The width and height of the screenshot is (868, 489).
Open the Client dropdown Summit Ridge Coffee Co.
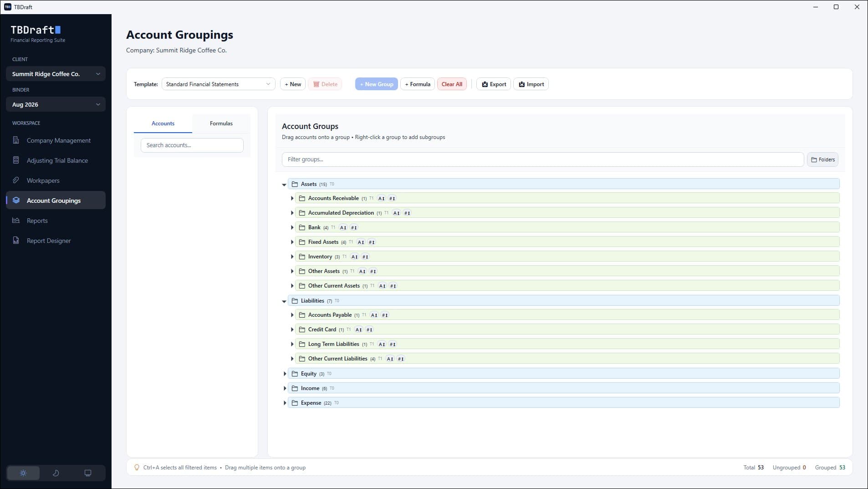point(56,74)
